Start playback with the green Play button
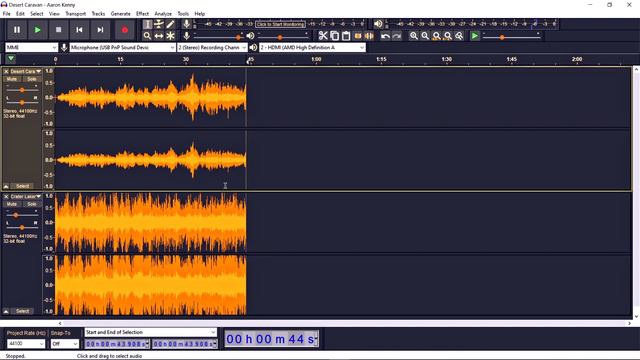This screenshot has height=360, width=640. click(38, 30)
